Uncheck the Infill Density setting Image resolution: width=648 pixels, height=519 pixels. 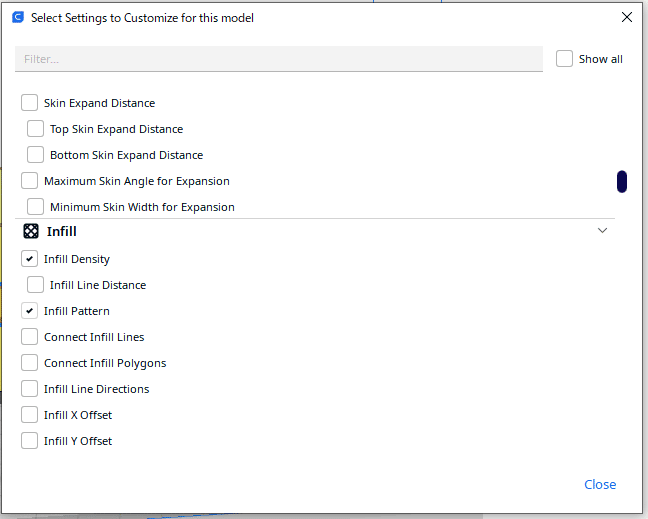point(29,259)
